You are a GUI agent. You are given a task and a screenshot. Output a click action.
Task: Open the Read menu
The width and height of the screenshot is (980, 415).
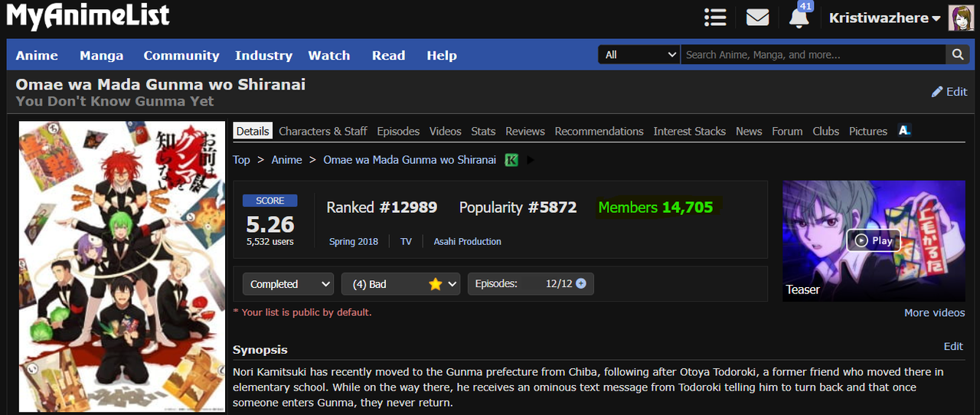click(x=388, y=55)
